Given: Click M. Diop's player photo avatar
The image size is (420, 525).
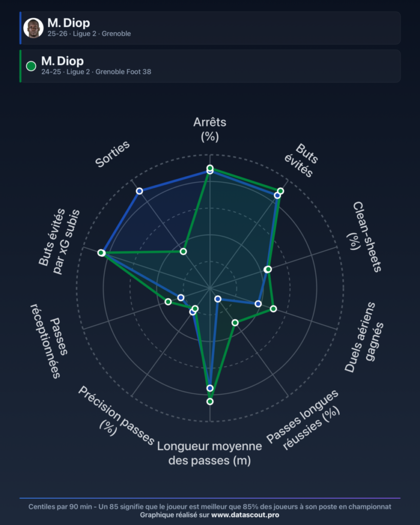Looking at the screenshot, I should coord(33,28).
